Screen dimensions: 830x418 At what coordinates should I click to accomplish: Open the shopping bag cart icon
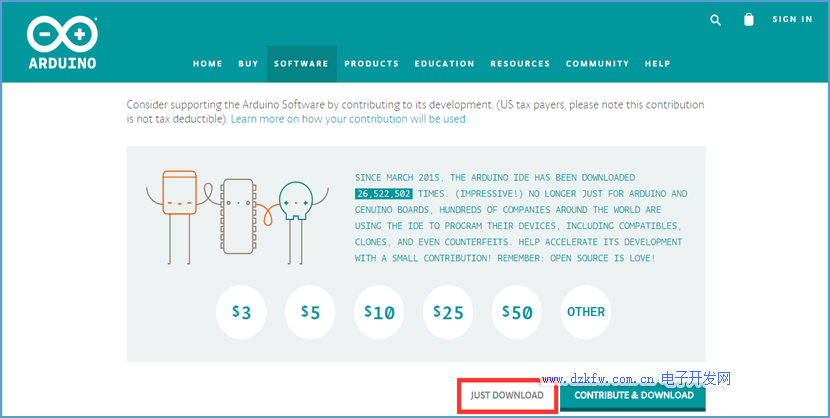point(749,19)
